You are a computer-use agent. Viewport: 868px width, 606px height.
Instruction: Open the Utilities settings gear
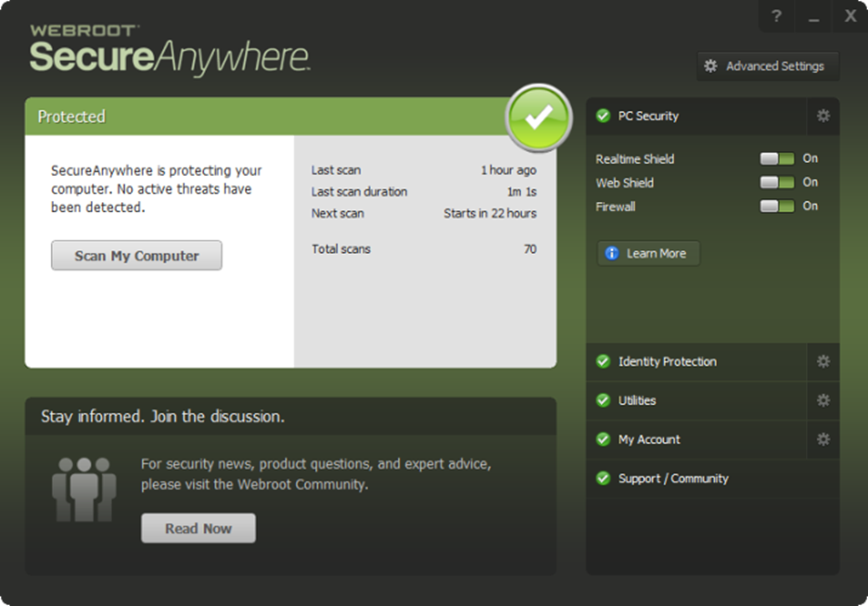coord(823,400)
